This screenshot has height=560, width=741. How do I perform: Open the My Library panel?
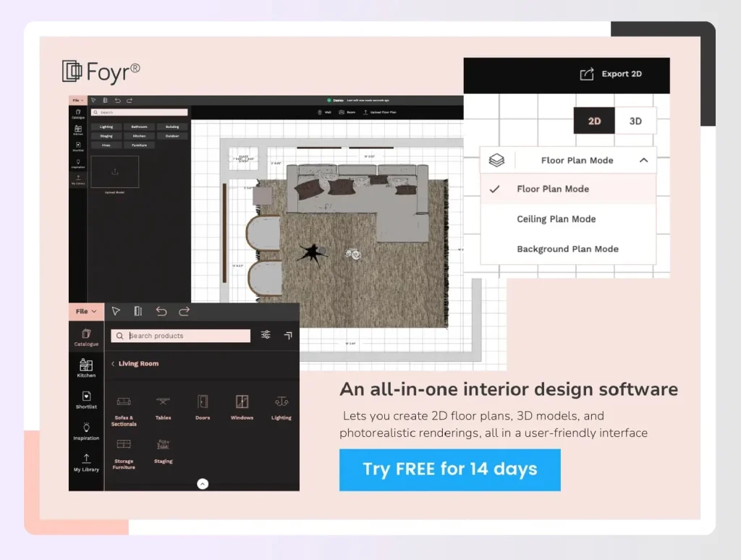(86, 463)
